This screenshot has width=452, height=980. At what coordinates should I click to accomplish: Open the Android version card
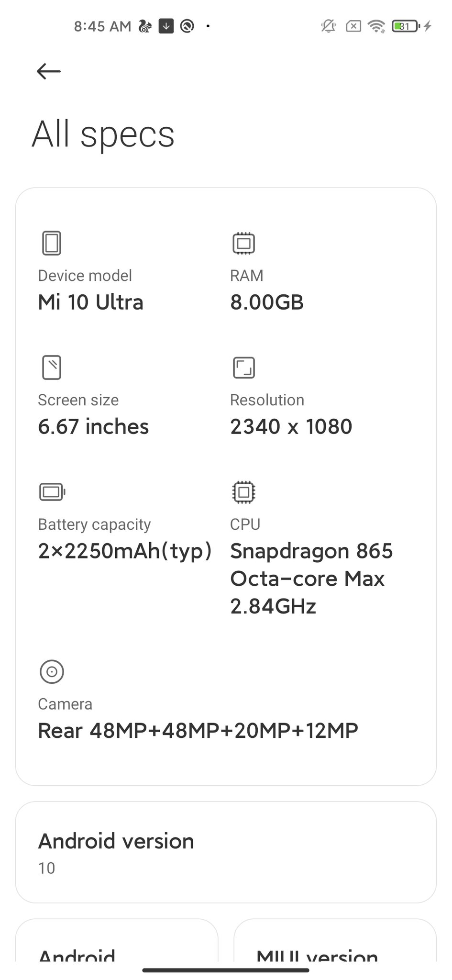pos(226,853)
